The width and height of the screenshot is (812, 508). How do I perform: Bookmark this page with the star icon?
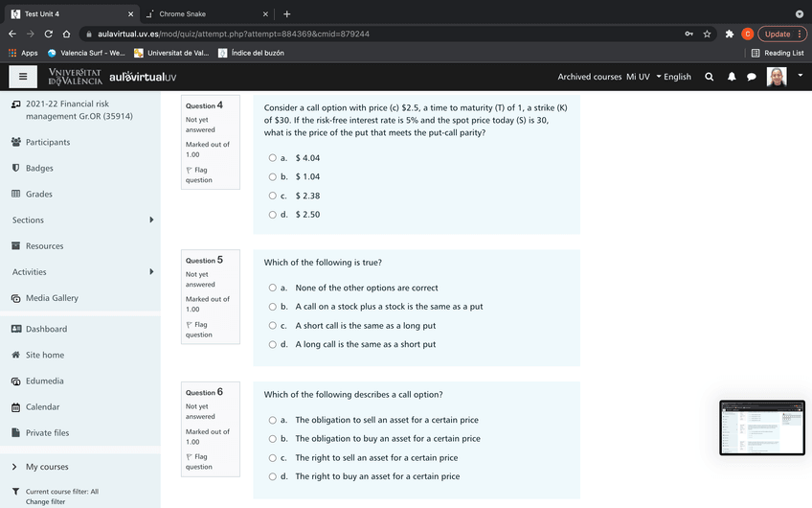707,34
